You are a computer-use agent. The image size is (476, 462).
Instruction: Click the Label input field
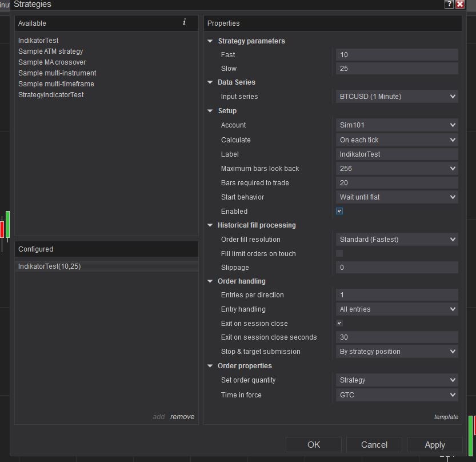(x=397, y=154)
